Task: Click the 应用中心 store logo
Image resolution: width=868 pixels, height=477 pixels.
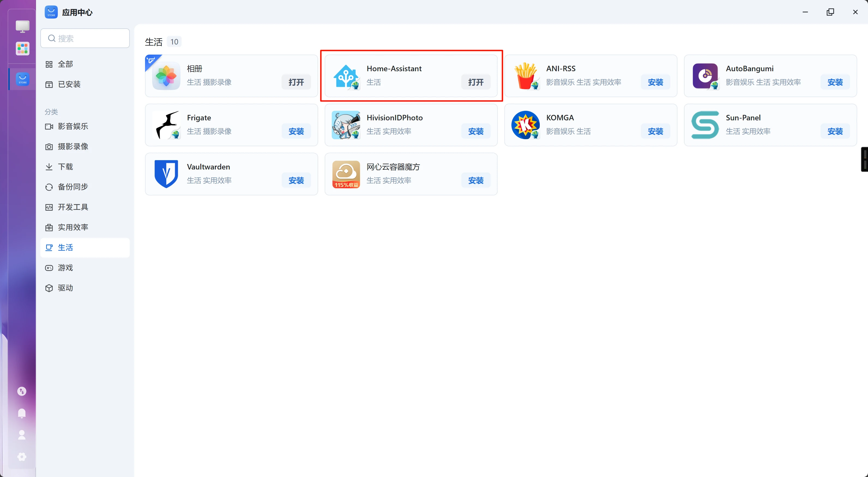Action: [51, 12]
